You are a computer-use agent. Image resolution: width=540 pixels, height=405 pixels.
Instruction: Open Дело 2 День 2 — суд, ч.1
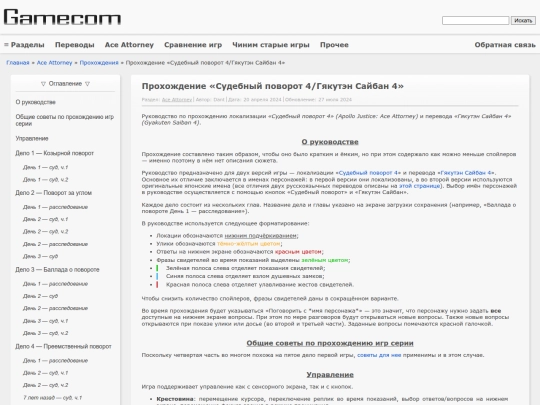45,219
